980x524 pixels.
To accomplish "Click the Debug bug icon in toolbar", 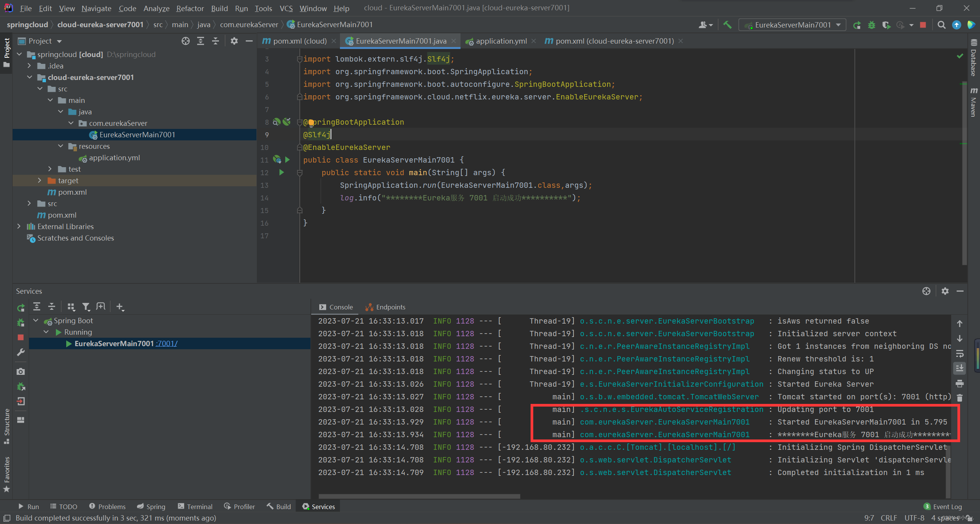I will coord(872,25).
